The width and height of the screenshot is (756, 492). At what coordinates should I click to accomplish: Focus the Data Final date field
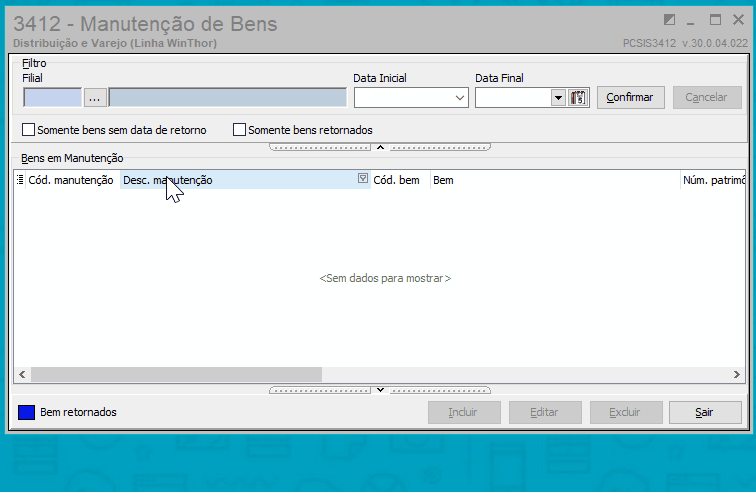click(x=513, y=98)
